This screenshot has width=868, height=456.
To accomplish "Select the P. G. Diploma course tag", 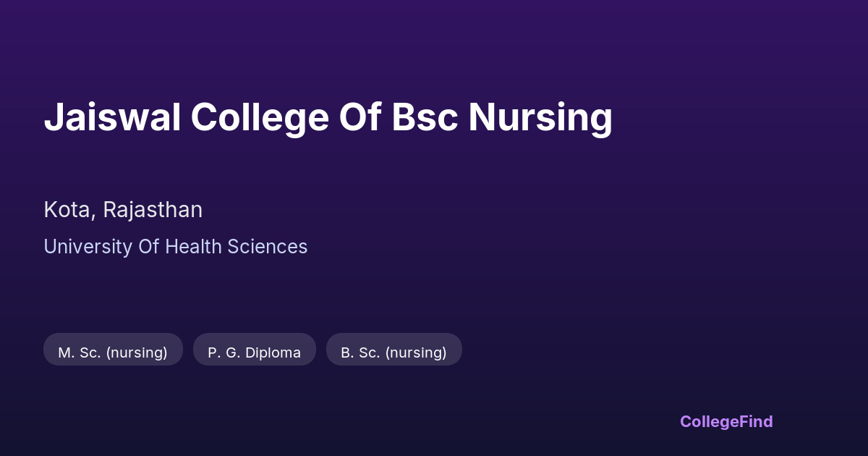I will (x=254, y=352).
